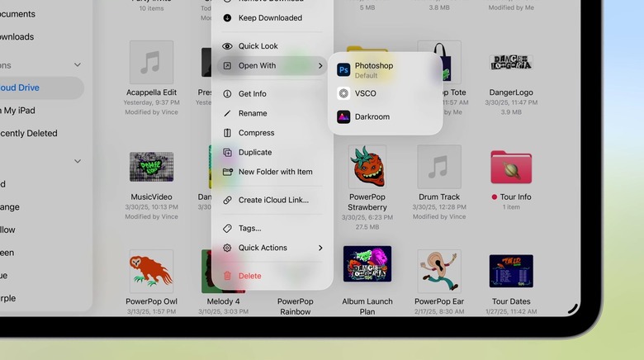The width and height of the screenshot is (644, 360).
Task: Collapse the Locations sidebar section chevron
Action: click(78, 65)
